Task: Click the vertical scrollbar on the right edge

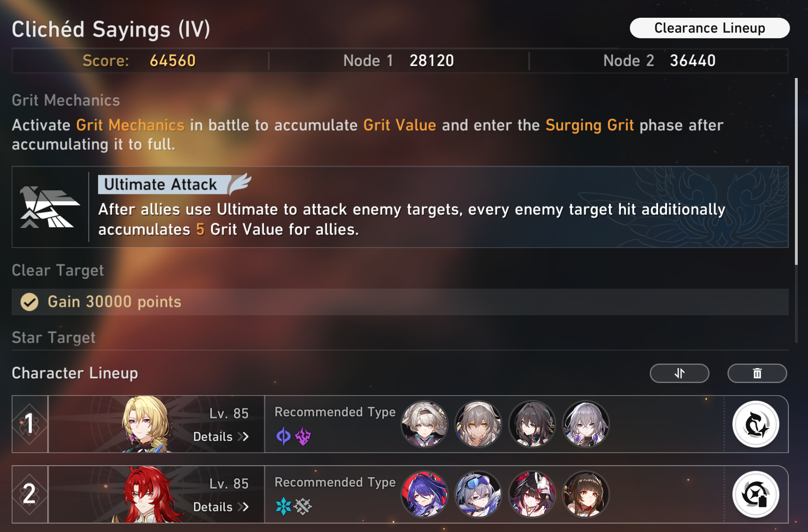Action: click(796, 172)
